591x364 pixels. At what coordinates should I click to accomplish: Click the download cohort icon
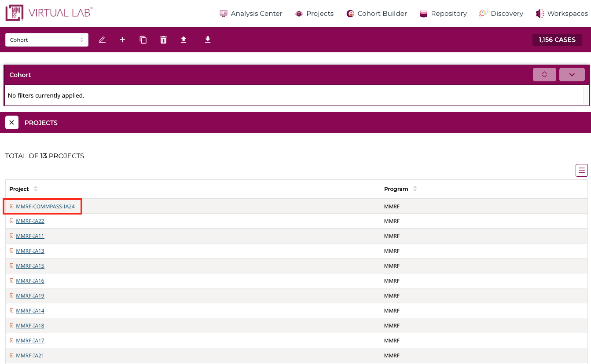tap(208, 40)
